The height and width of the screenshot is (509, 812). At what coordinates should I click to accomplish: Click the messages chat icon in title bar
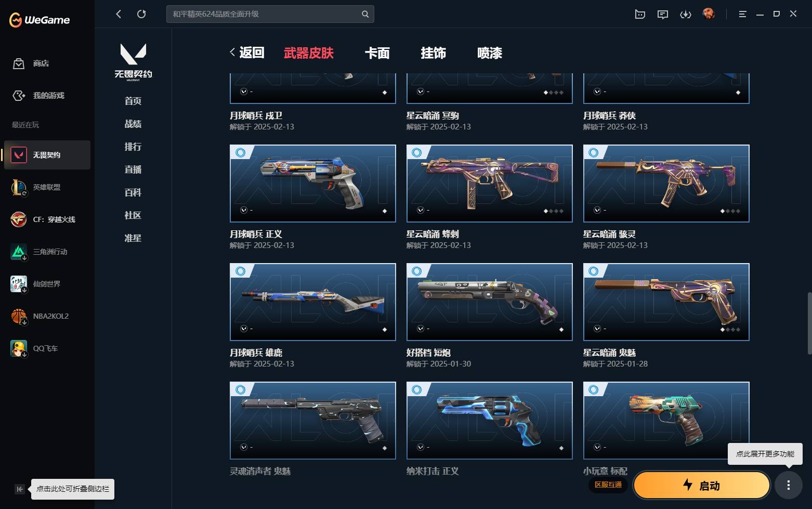pos(662,14)
